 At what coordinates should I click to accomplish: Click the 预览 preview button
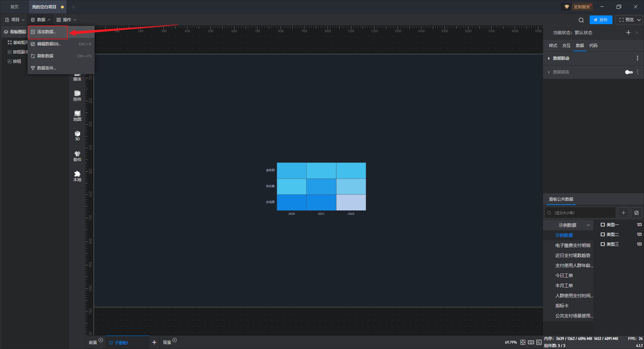tap(626, 20)
